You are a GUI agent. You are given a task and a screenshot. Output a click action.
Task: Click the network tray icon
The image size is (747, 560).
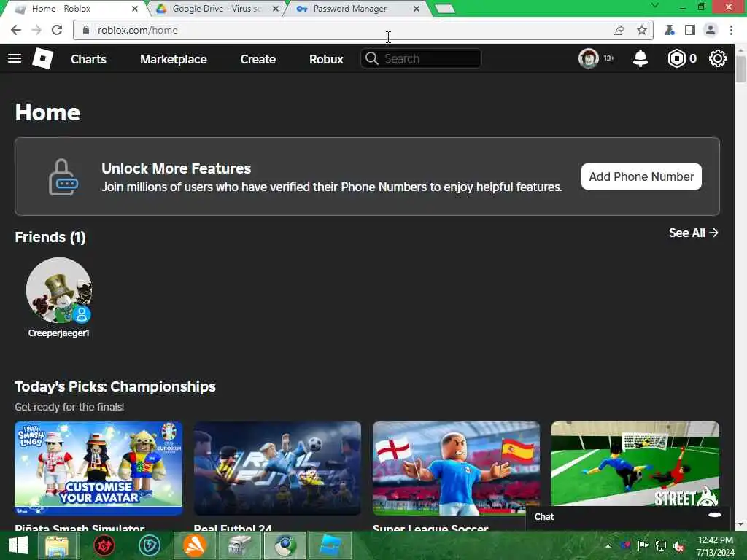tap(661, 545)
